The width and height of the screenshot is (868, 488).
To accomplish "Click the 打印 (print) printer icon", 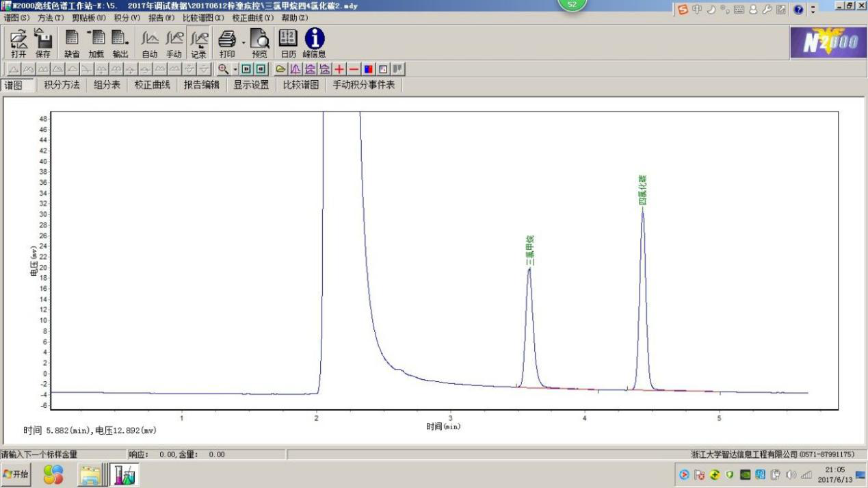I will tap(227, 43).
